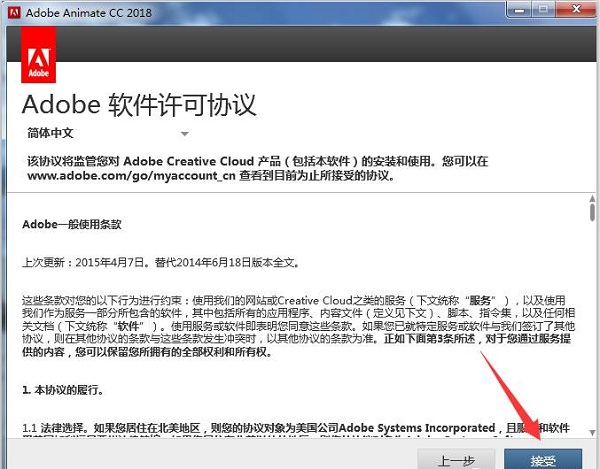Click the Adobe Animate title bar icon

(13, 11)
